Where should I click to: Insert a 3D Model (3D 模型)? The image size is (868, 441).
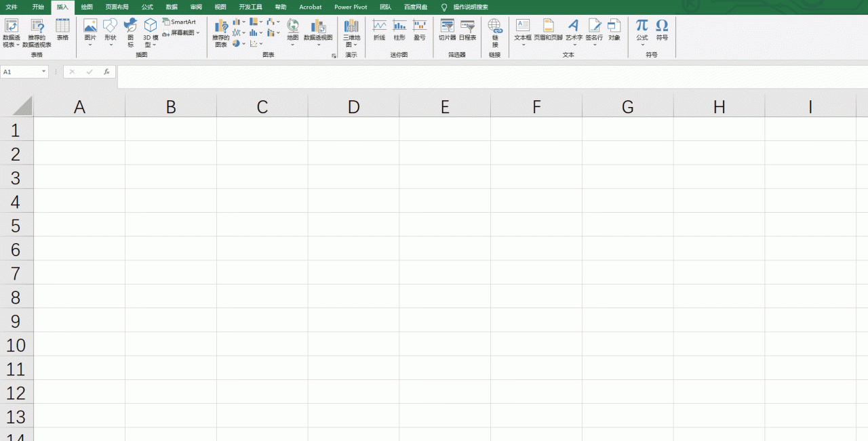click(x=151, y=33)
